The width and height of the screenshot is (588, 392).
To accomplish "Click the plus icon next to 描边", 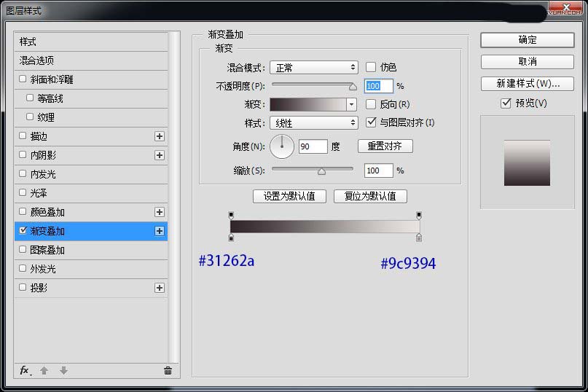I will point(160,136).
